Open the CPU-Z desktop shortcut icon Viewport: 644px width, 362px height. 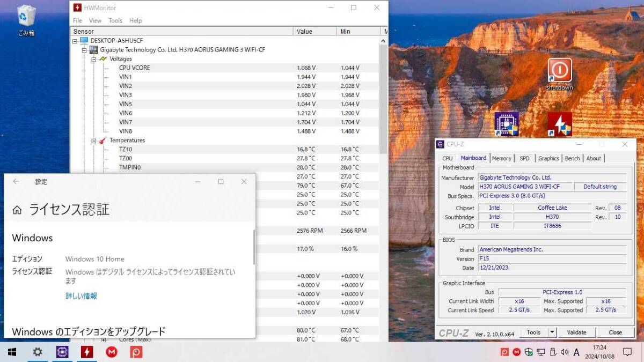point(506,124)
